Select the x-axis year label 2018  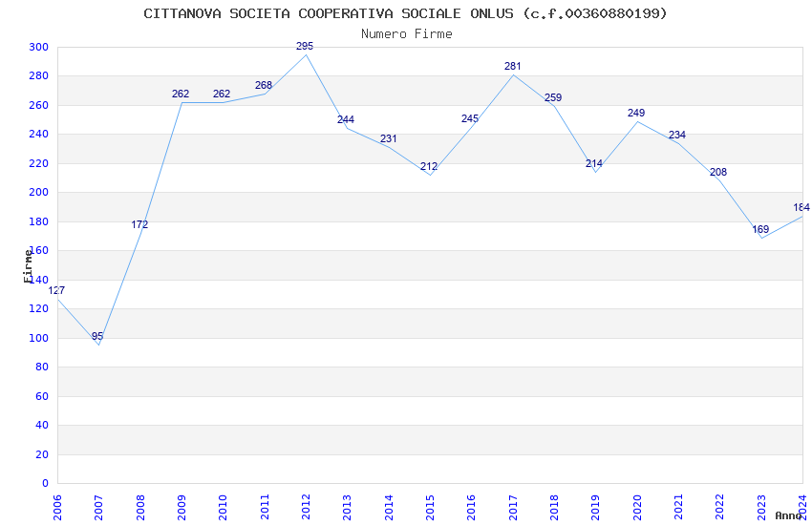click(554, 507)
